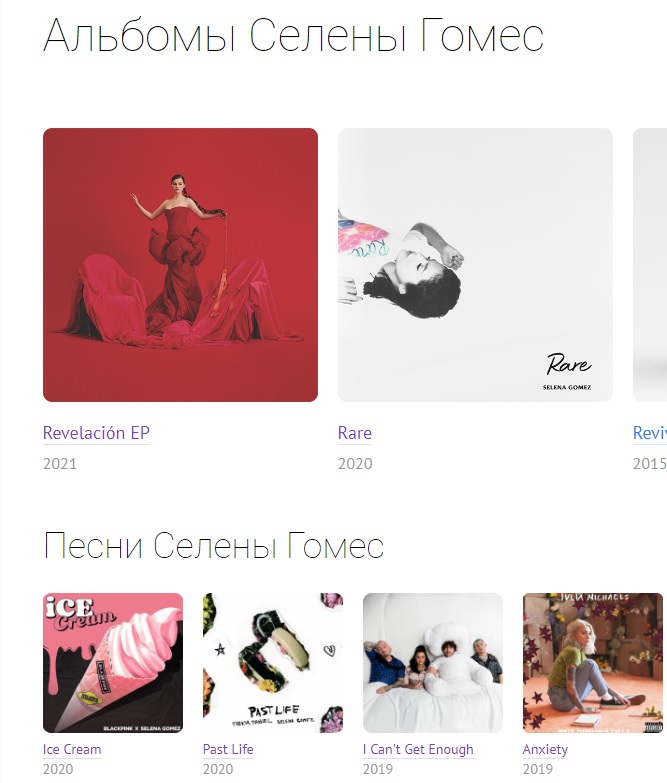The image size is (667, 783).
Task: Click the Anxiety song title link
Action: click(545, 750)
